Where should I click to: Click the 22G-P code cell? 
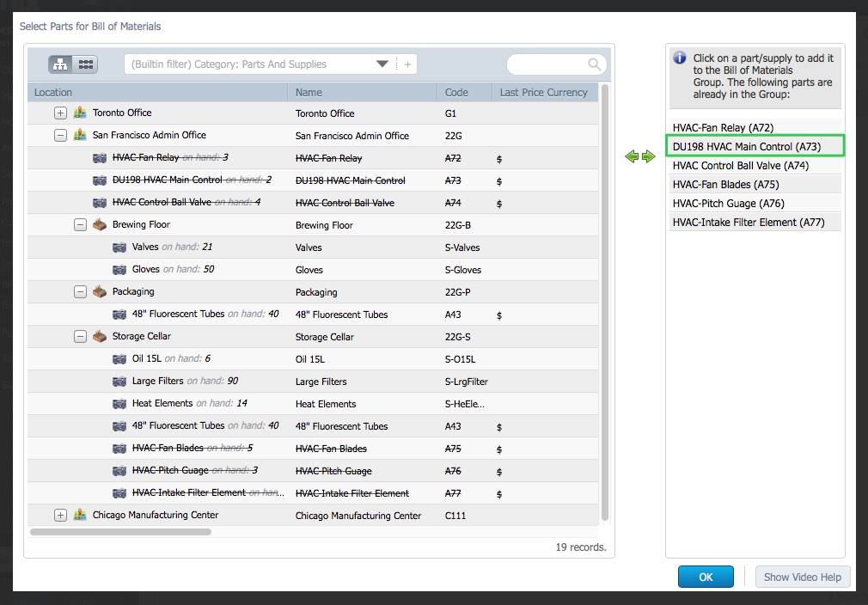(x=458, y=292)
